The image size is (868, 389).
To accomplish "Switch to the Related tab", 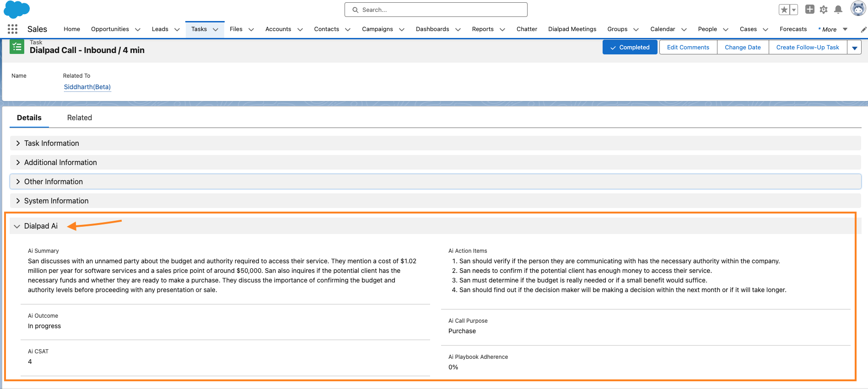I will [80, 118].
